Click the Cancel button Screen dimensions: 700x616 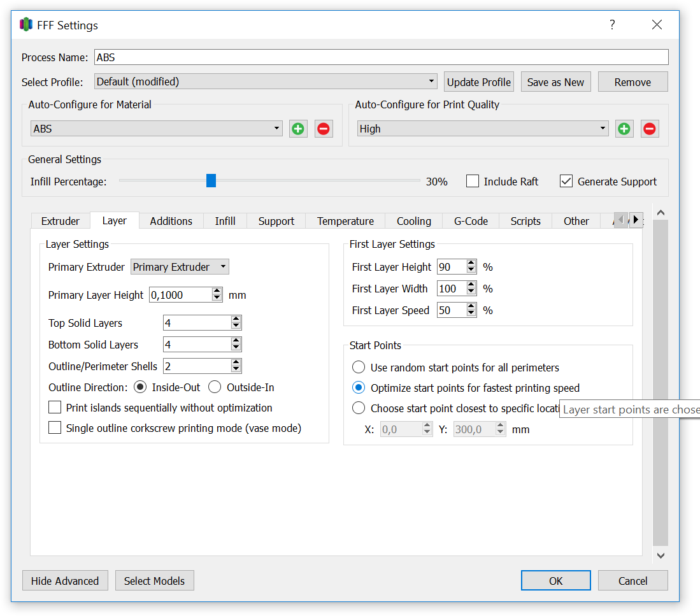632,581
